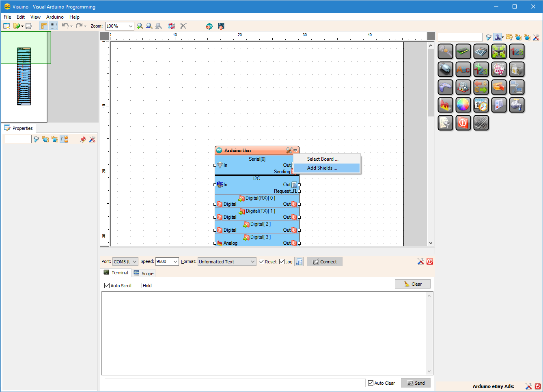Disable Auto Clear next to Send button

[x=371, y=383]
